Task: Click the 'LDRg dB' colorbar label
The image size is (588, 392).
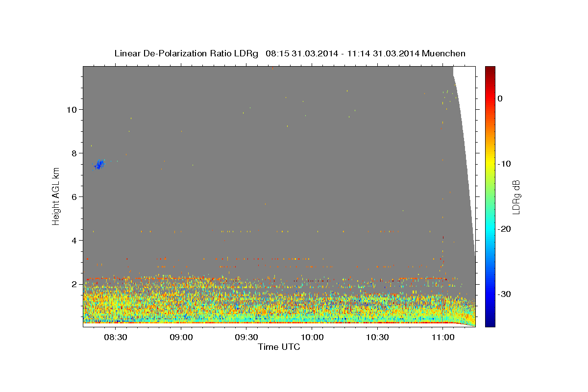Action: coord(515,196)
